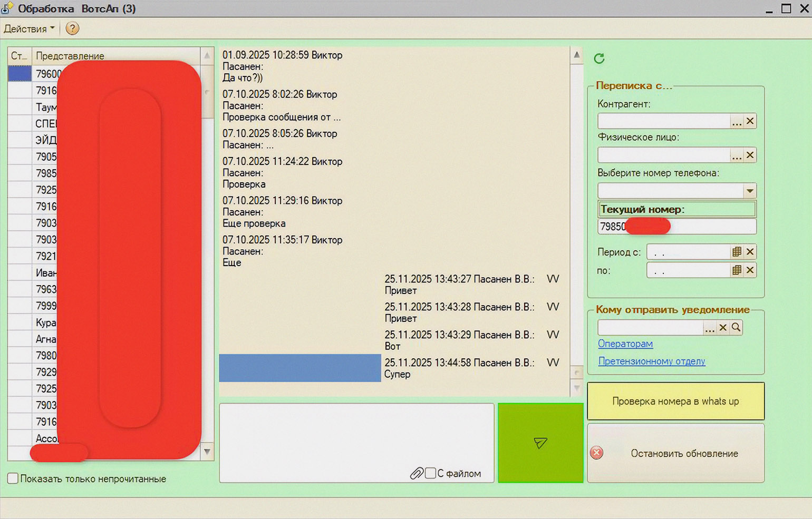This screenshot has width=812, height=519.
Task: Toggle Показать только непрочитанные checkbox
Action: [x=13, y=478]
